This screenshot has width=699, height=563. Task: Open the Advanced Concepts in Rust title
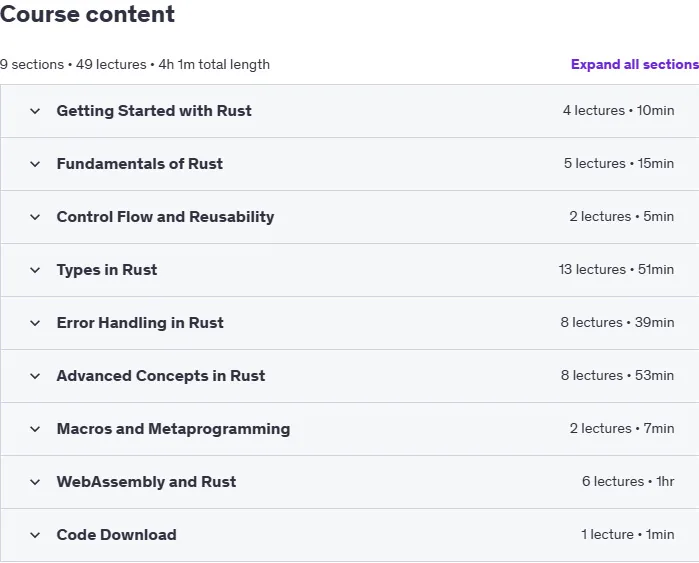click(161, 376)
